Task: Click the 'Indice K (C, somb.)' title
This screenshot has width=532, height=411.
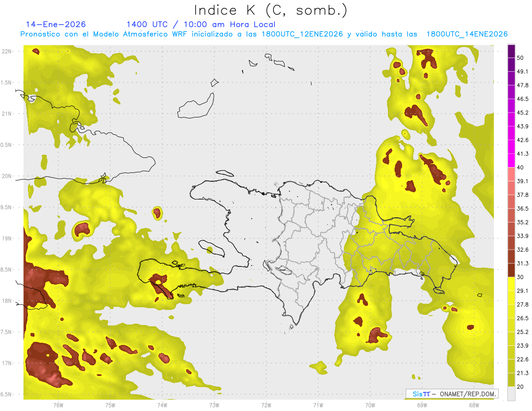Action: pyautogui.click(x=270, y=10)
